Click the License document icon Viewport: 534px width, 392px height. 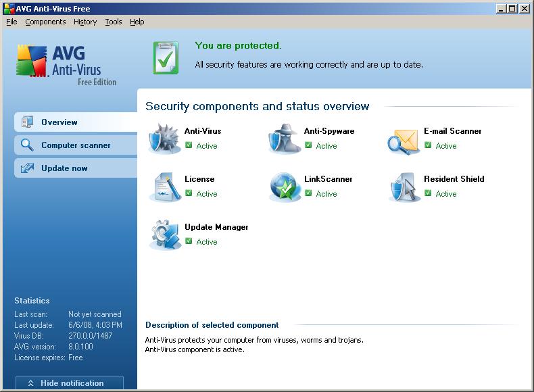pos(164,187)
